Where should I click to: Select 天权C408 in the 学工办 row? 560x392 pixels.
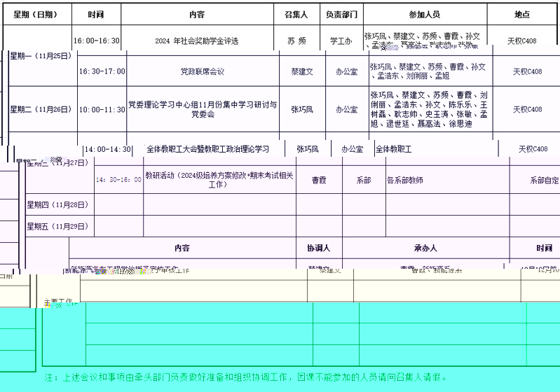click(x=521, y=41)
